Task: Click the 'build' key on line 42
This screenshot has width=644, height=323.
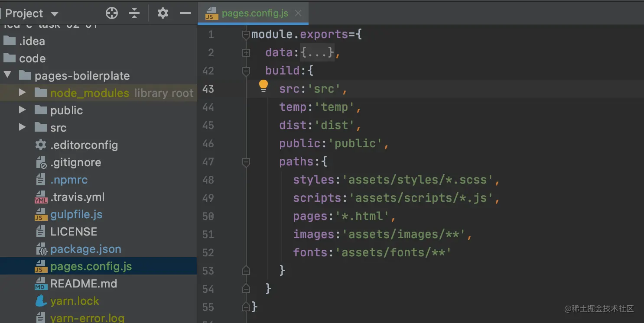Action: coord(283,71)
